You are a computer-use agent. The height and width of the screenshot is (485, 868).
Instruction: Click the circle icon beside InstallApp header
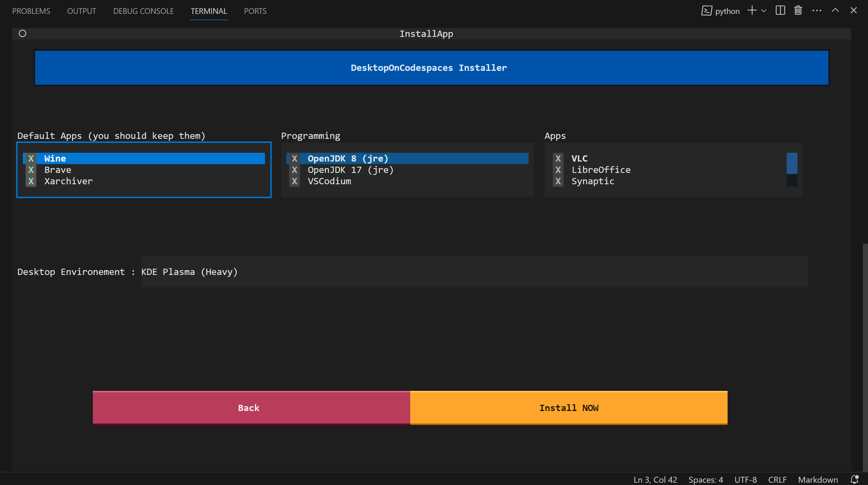23,33
